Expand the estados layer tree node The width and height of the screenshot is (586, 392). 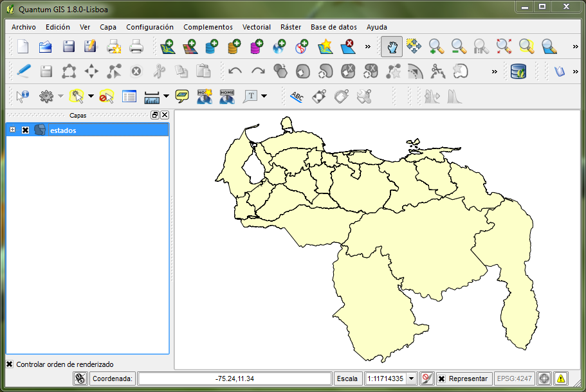(13, 130)
